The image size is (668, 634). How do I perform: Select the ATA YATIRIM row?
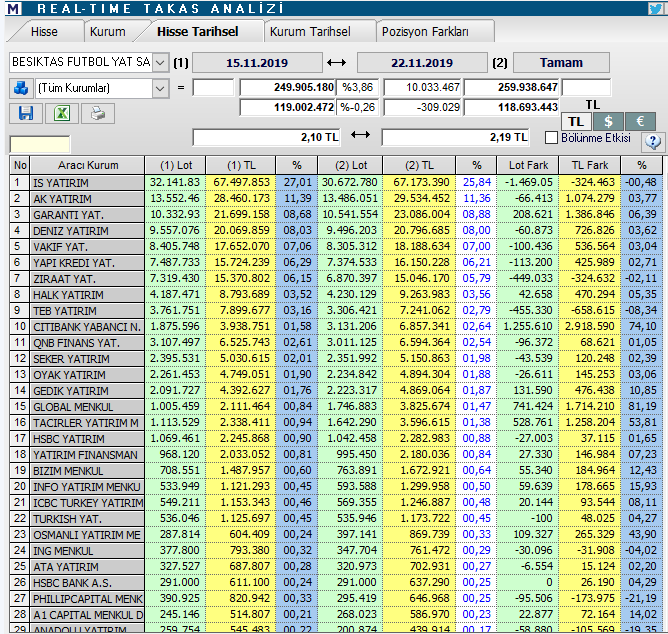click(336, 567)
